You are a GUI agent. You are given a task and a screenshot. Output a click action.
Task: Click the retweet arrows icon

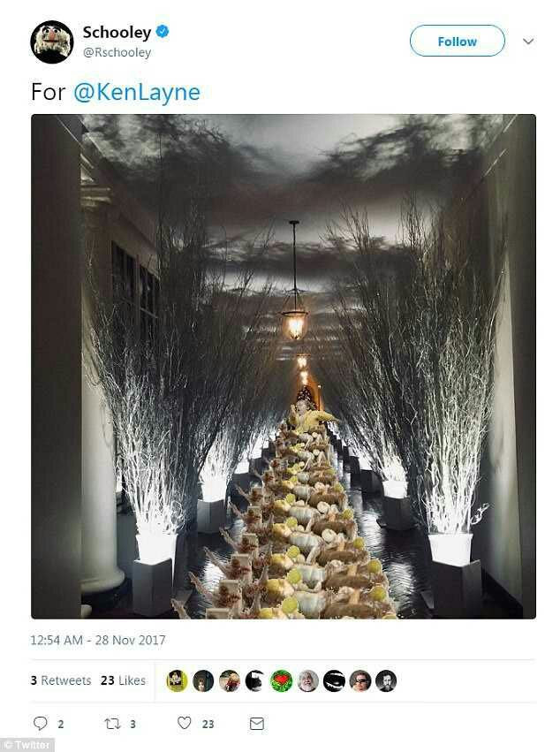point(112,723)
